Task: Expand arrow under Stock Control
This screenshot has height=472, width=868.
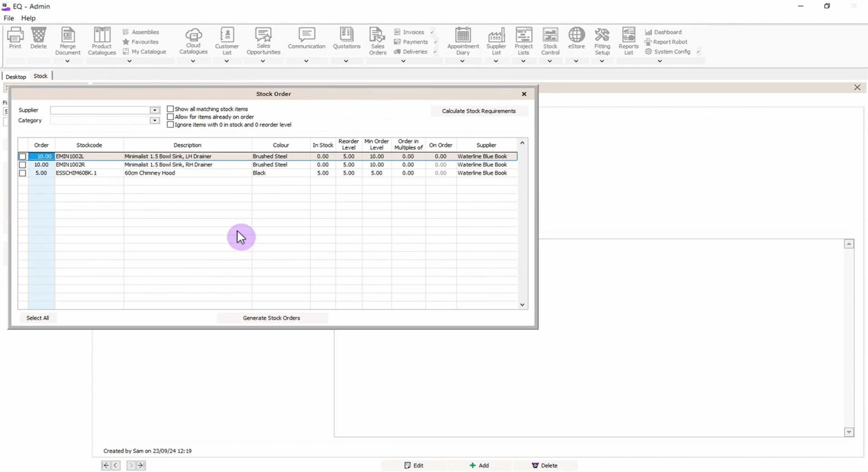Action: (x=550, y=61)
